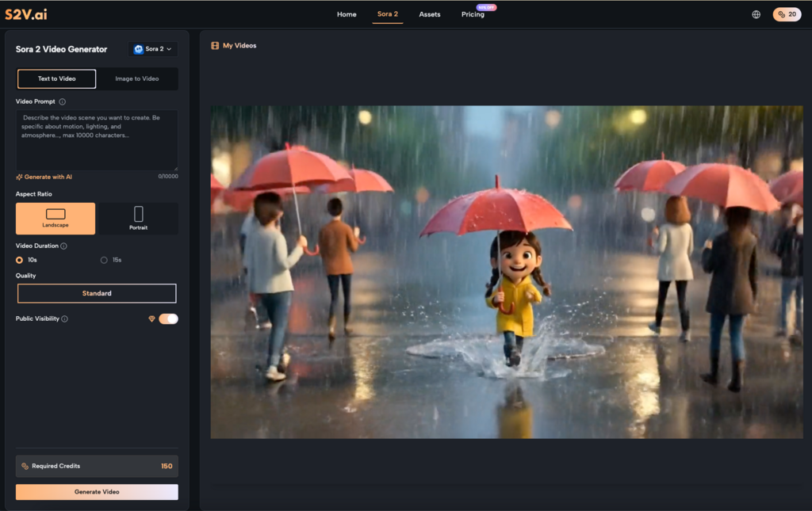Click the Generate Video button
Image resolution: width=812 pixels, height=511 pixels.
click(x=97, y=491)
